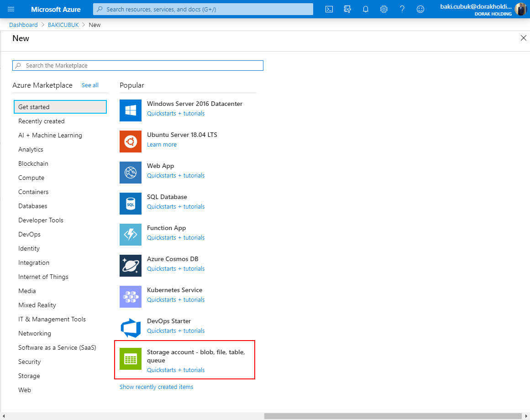Screen dimensions: 530x420
Task: Select the Analytics category
Action: (31, 149)
